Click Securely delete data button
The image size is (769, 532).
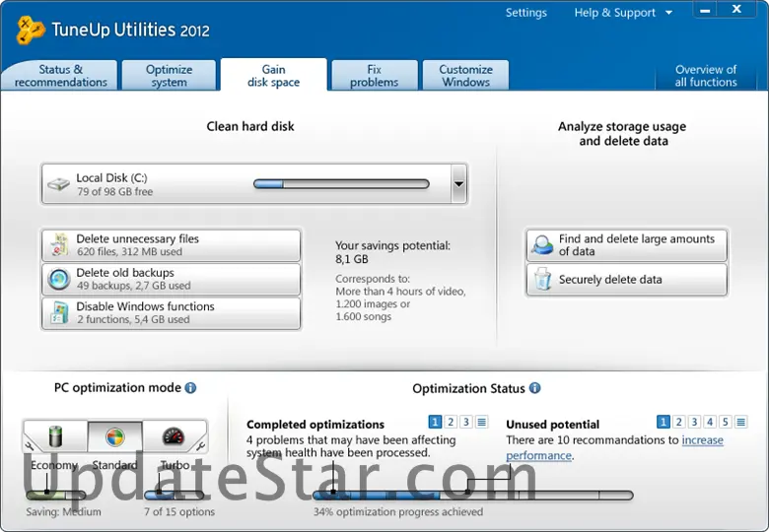[x=627, y=279]
